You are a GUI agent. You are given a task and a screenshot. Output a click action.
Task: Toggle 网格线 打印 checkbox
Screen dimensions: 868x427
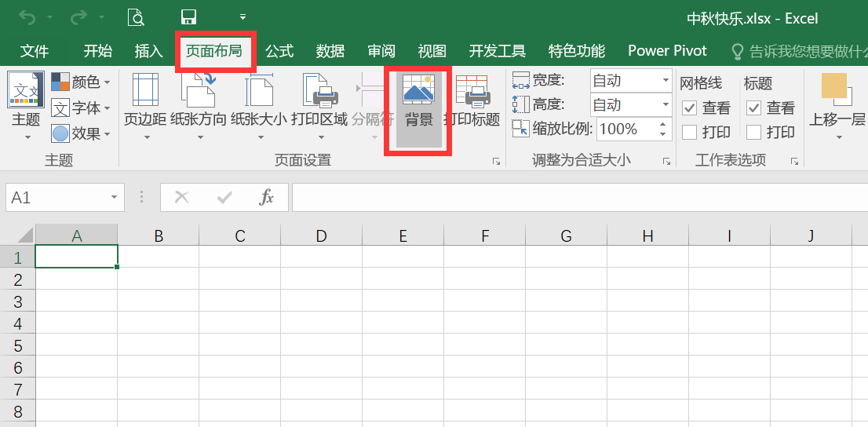(689, 132)
